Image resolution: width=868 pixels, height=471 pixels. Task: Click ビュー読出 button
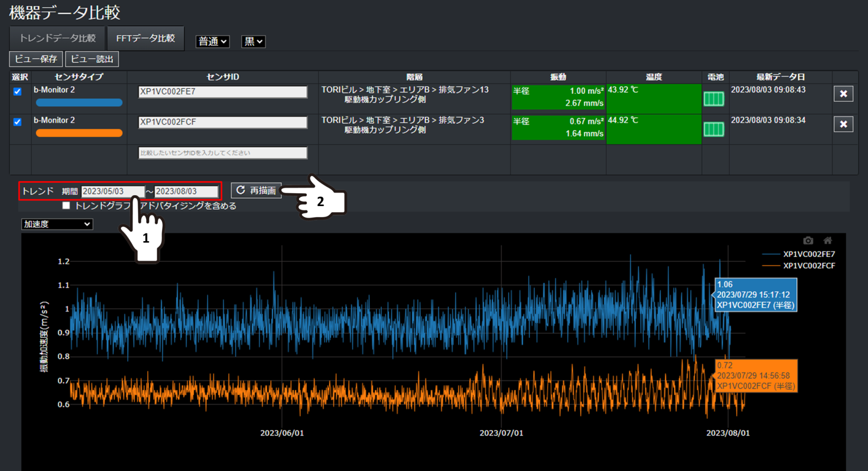click(x=92, y=59)
